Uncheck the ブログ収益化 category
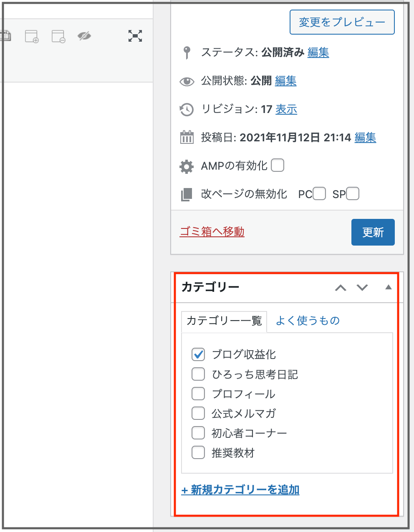414x532 pixels. click(x=198, y=354)
